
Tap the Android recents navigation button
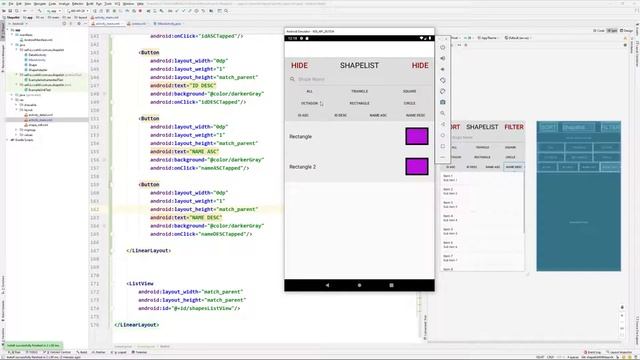[391, 285]
